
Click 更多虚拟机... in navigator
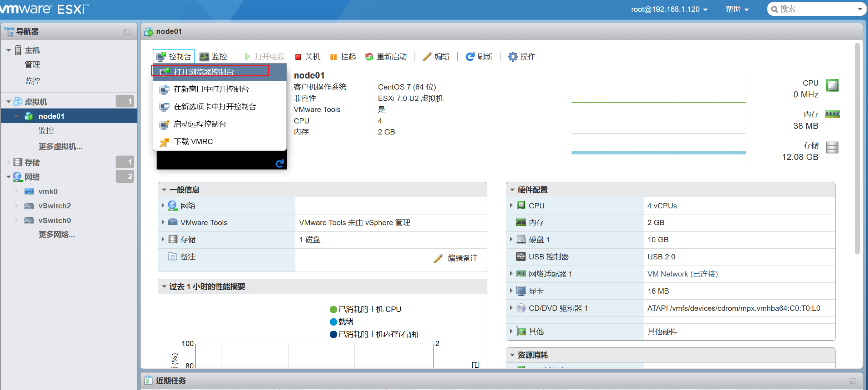[x=60, y=147]
